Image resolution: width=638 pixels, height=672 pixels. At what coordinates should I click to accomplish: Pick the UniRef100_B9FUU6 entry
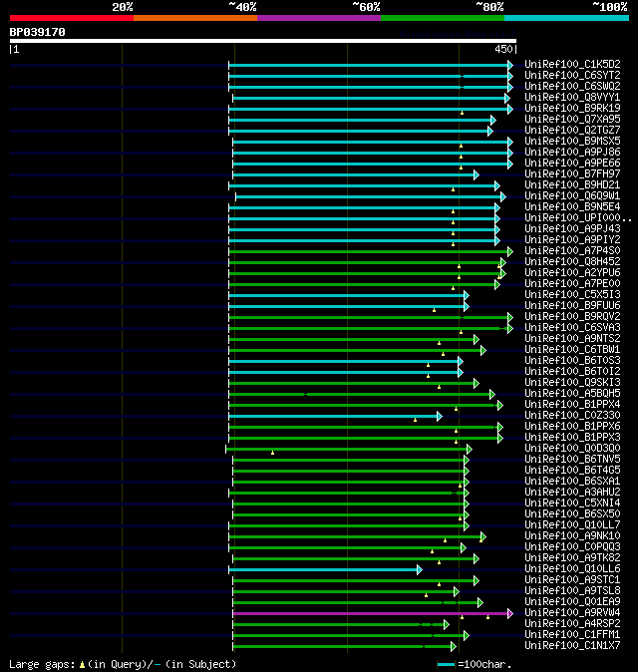pyautogui.click(x=572, y=305)
